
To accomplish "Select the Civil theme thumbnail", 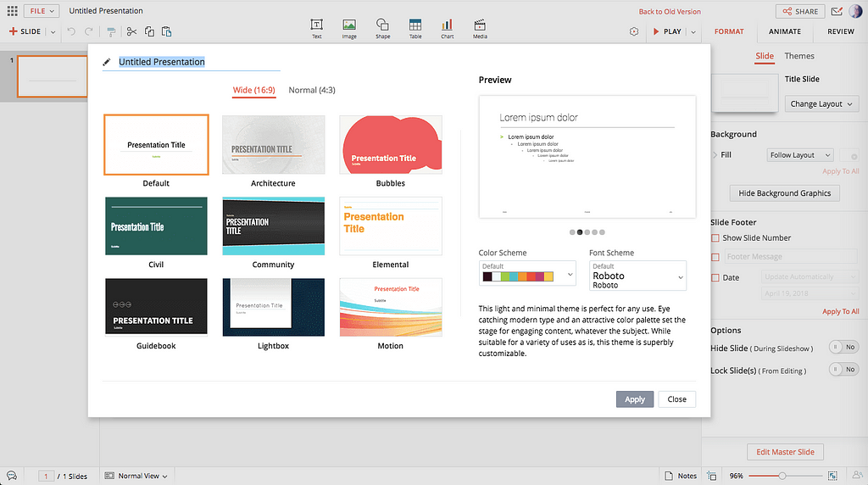I will point(156,226).
